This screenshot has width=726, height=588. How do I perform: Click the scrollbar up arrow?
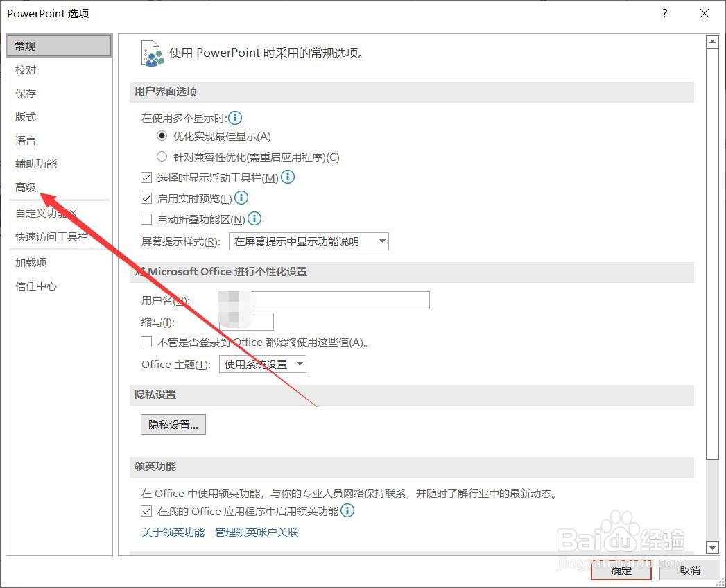(712, 42)
